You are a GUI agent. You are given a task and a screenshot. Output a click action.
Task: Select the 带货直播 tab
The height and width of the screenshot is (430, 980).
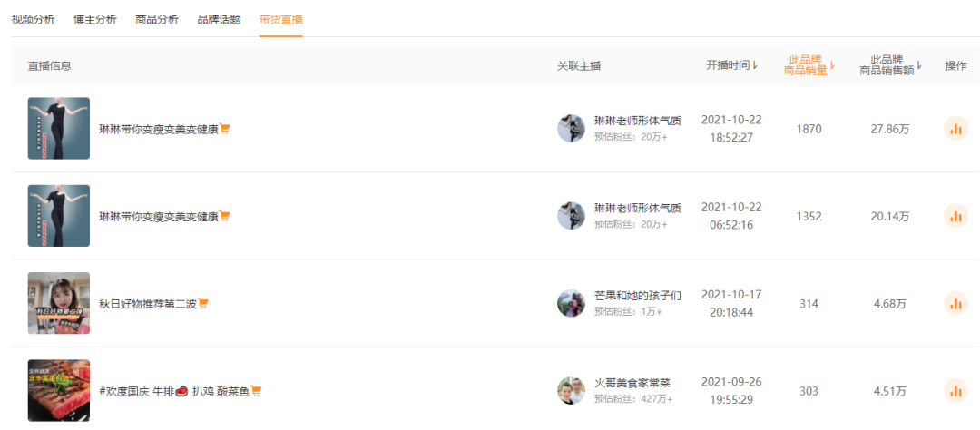pyautogui.click(x=280, y=19)
